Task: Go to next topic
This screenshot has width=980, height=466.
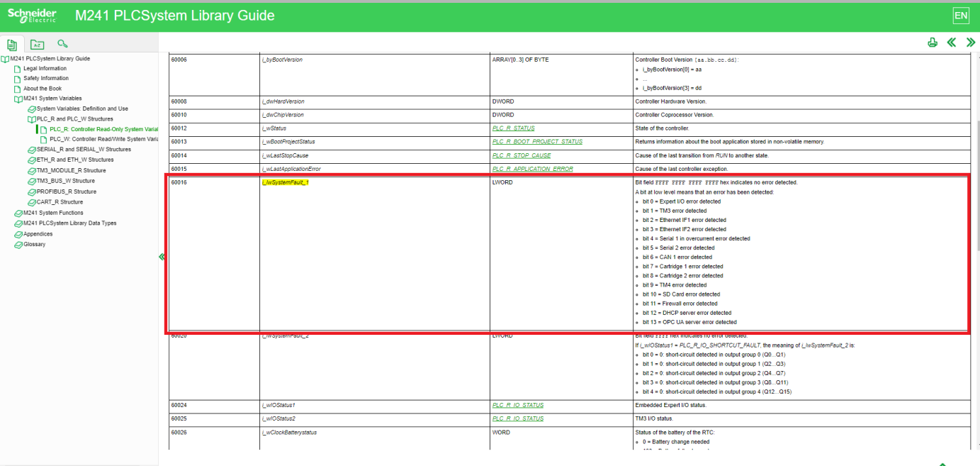Action: [971, 43]
